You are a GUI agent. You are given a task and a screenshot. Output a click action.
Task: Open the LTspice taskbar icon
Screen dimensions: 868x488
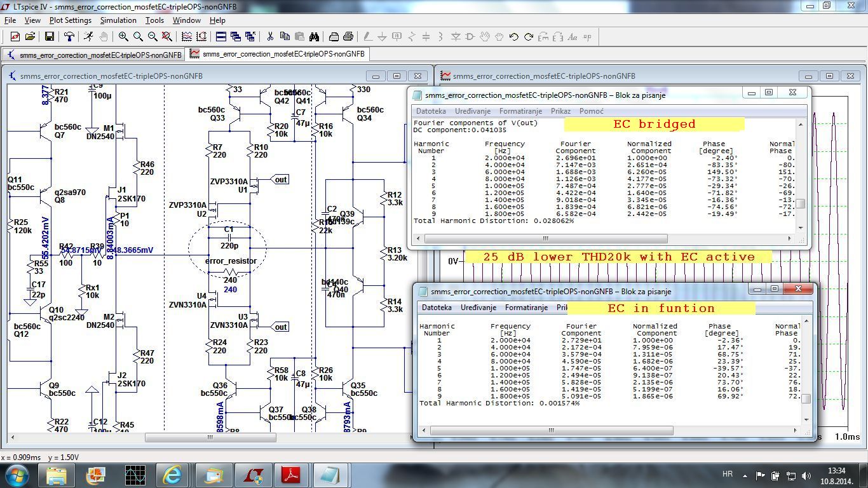tap(254, 475)
